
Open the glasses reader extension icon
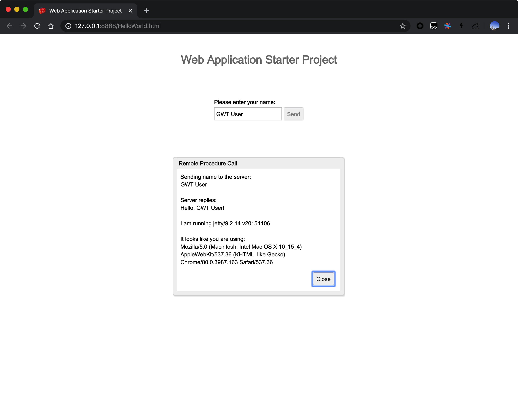pos(434,26)
